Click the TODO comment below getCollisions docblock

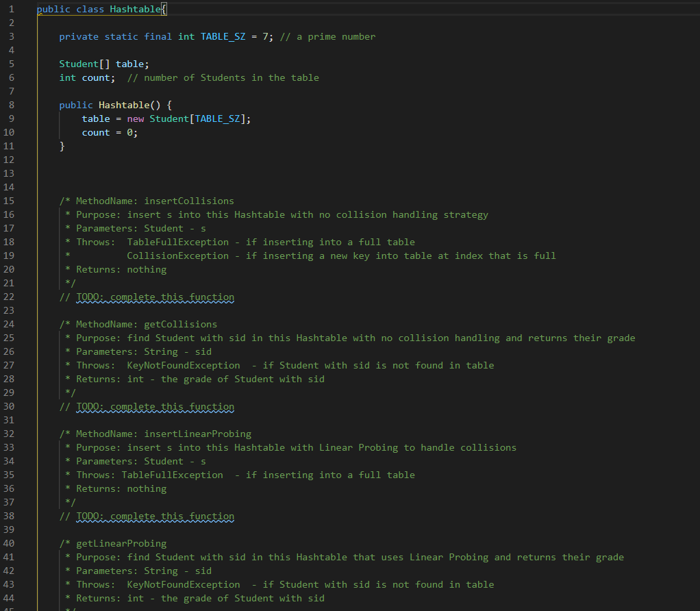[155, 406]
